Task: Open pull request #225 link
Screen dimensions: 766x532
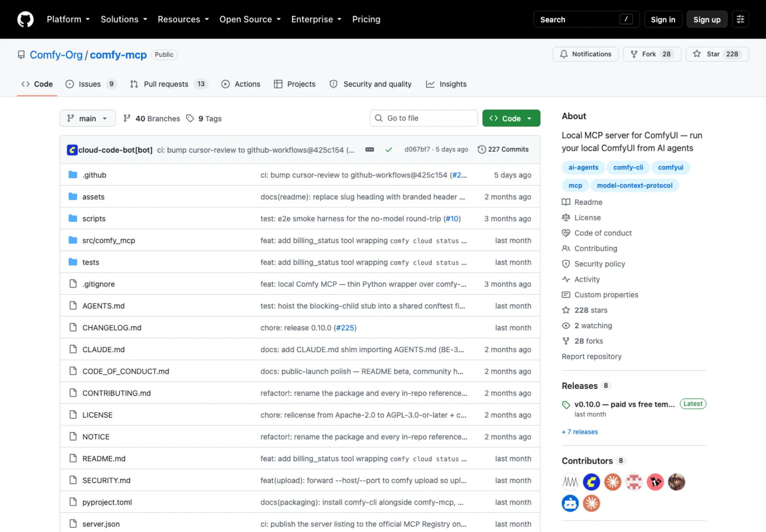Action: (x=345, y=328)
